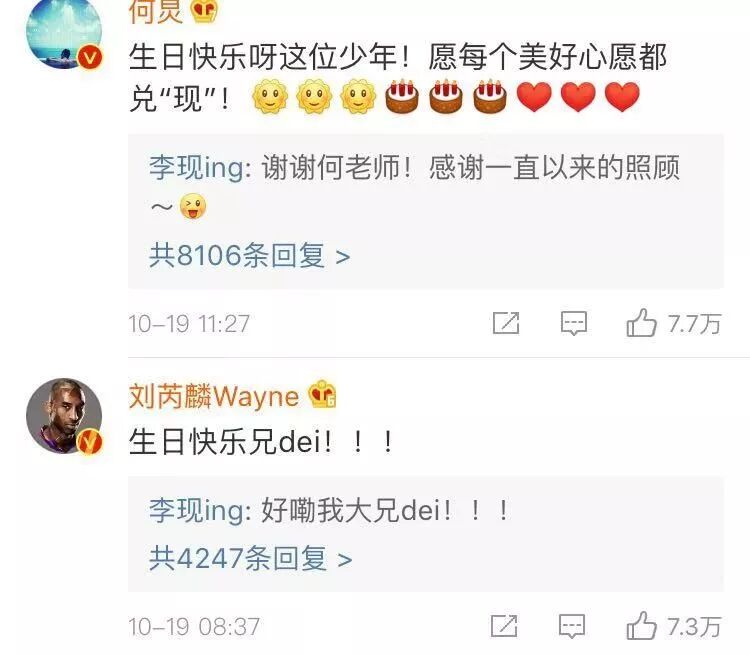This screenshot has width=750, height=655.
Task: Expand all 8106 replies
Action: point(249,255)
